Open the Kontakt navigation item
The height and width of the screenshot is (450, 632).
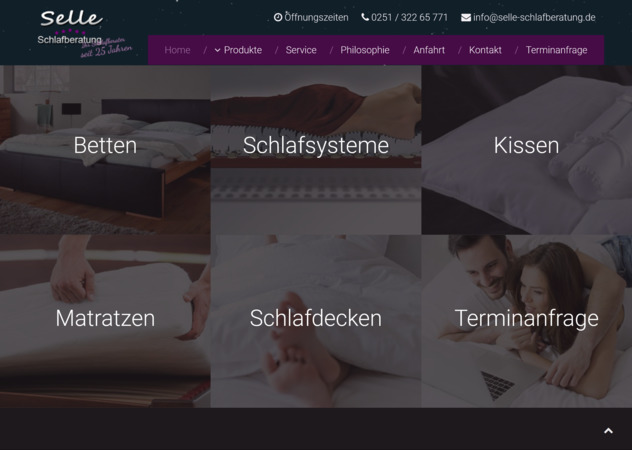coord(485,50)
